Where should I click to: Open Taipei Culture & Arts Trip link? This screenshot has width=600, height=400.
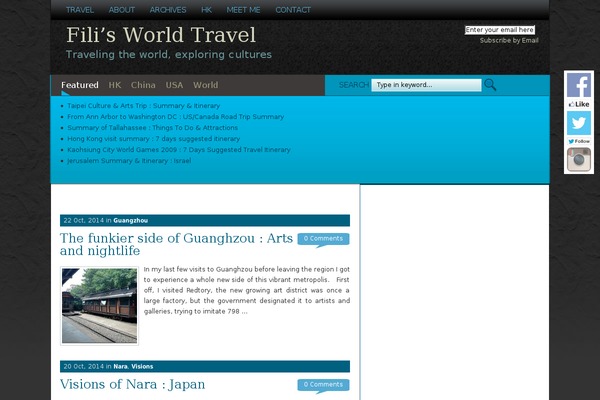click(143, 106)
